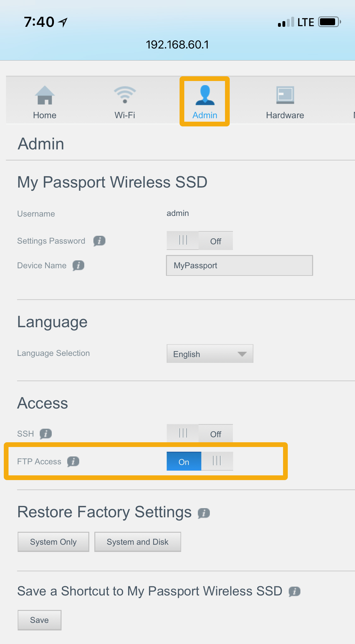Show info icon next to FTP Access

73,461
